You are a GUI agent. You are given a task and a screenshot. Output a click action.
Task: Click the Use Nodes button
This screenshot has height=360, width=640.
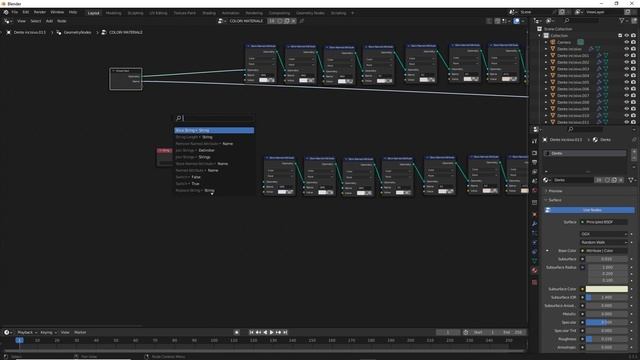click(589, 210)
